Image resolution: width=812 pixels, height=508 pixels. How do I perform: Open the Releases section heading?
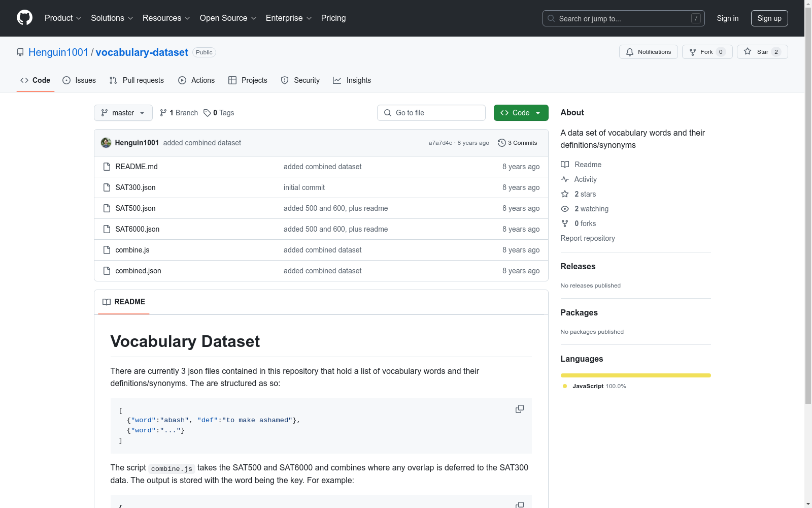coord(578,266)
